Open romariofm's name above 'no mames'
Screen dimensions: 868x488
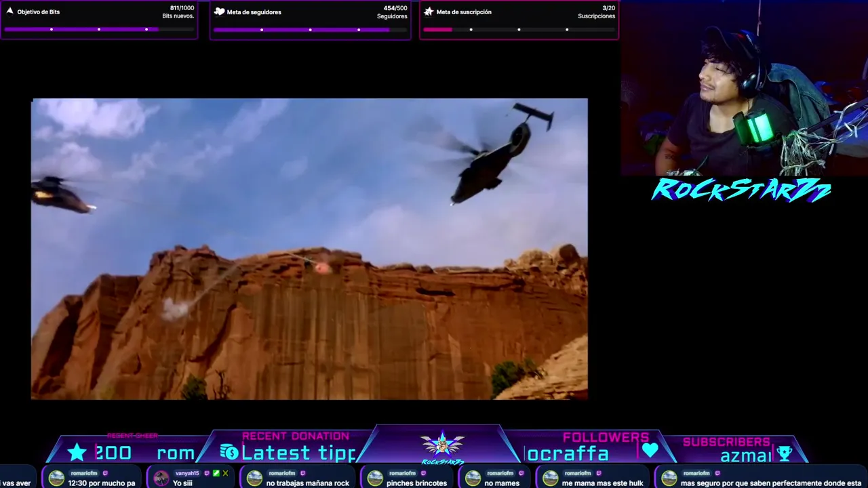tap(500, 473)
